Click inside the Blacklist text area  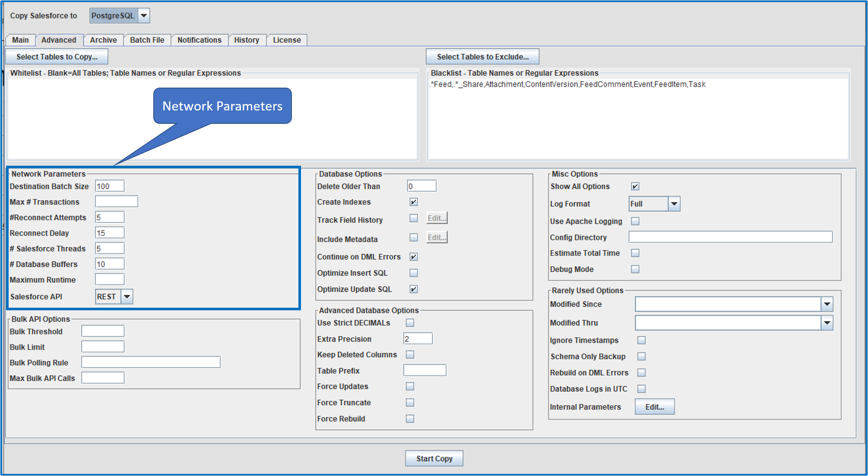pyautogui.click(x=638, y=118)
